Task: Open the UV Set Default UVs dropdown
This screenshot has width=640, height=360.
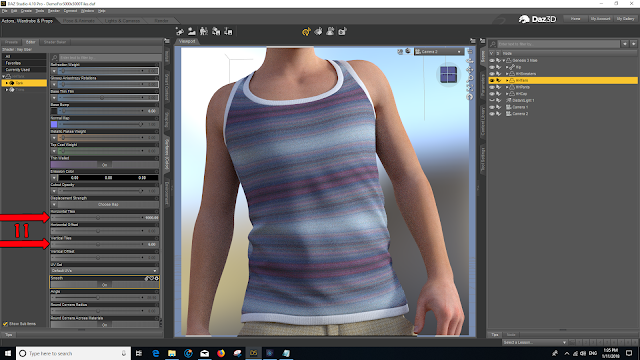Action: click(104, 271)
